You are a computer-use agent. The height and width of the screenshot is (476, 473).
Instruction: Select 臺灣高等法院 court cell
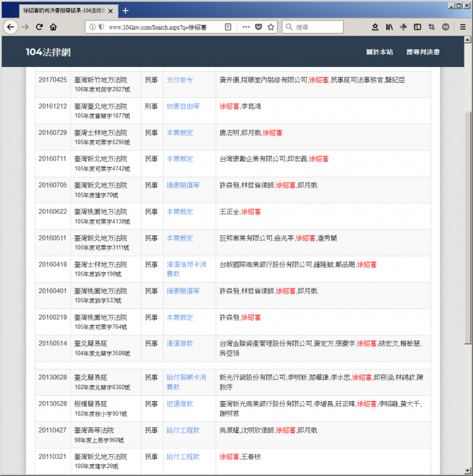94,430
